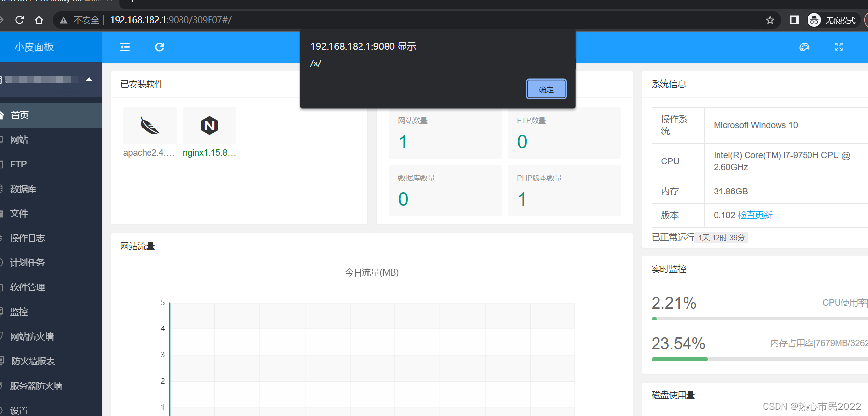The image size is (868, 416).
Task: Click the 检查更新 link
Action: (755, 215)
